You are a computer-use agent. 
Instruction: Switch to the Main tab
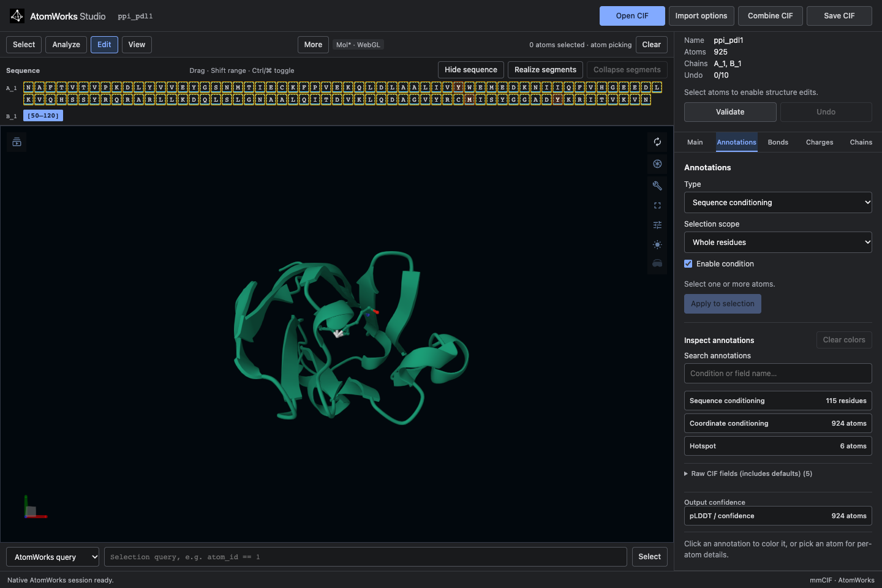[695, 142]
